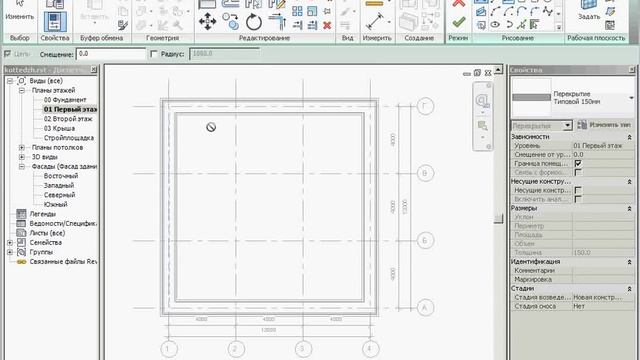The image size is (640, 360).
Task: Click the Properties icon in the ribbon
Action: pos(55,22)
